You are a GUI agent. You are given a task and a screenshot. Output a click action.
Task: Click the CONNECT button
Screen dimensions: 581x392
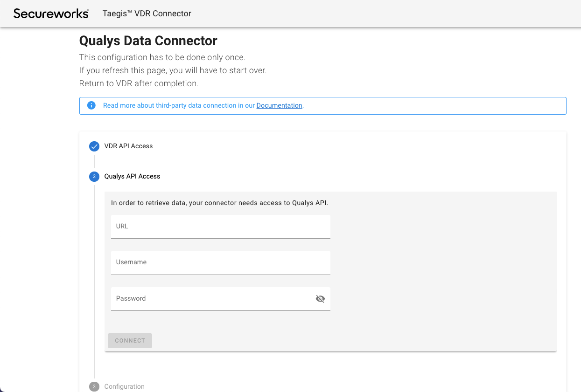[x=130, y=341]
